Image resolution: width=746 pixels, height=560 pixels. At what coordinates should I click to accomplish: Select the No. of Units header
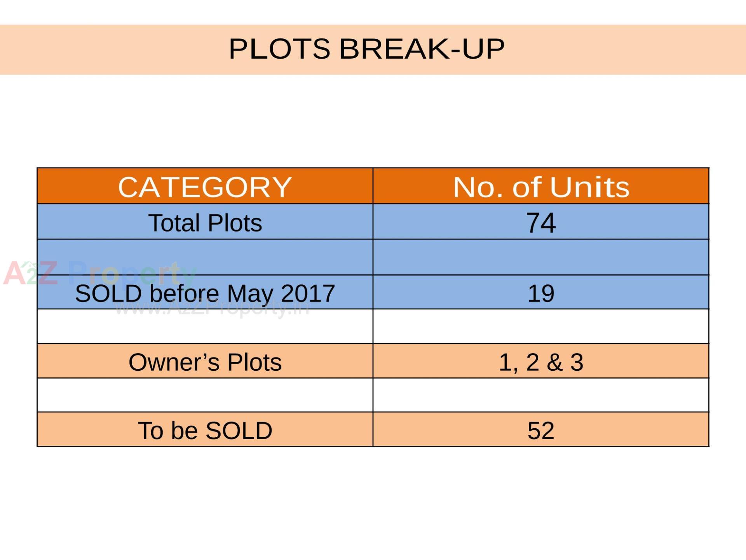coord(541,187)
